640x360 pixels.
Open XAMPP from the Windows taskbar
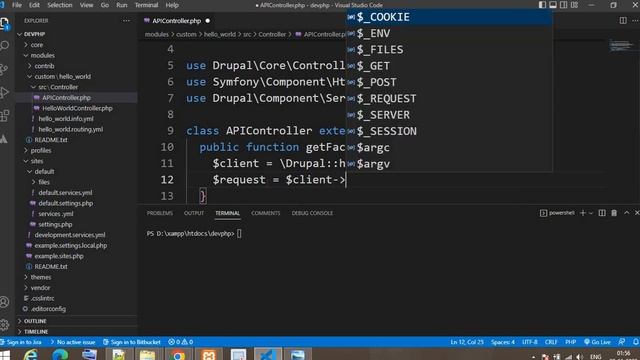tap(208, 355)
